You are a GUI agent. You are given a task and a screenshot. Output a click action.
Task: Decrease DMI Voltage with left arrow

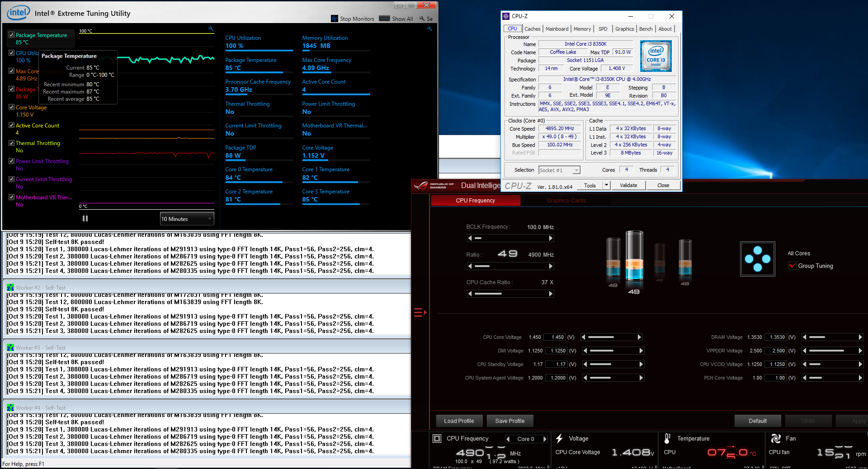585,351
